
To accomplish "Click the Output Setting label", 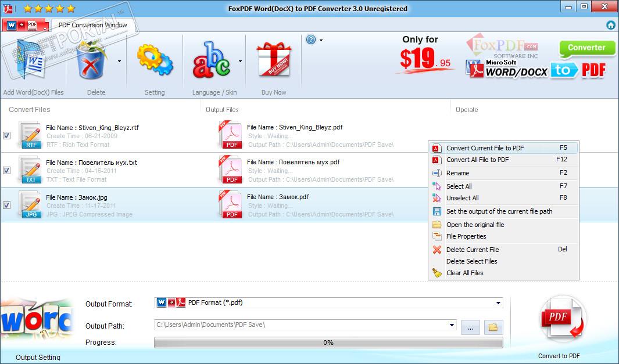I will tap(38, 357).
